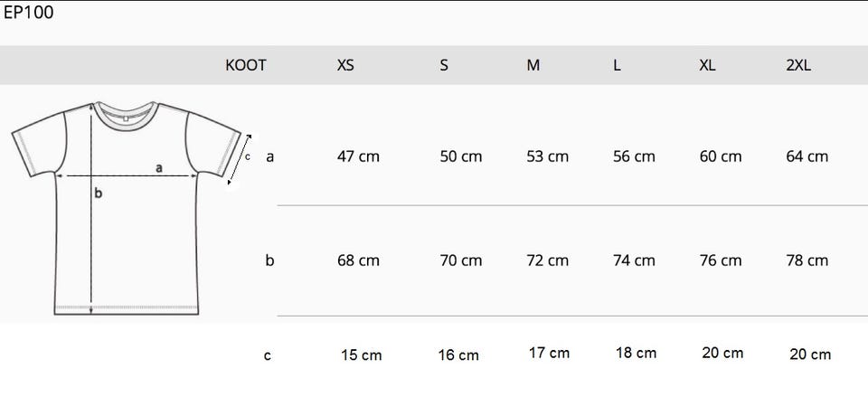This screenshot has width=868, height=397.
Task: Click the 15 cm sleeve value for XS
Action: point(361,355)
